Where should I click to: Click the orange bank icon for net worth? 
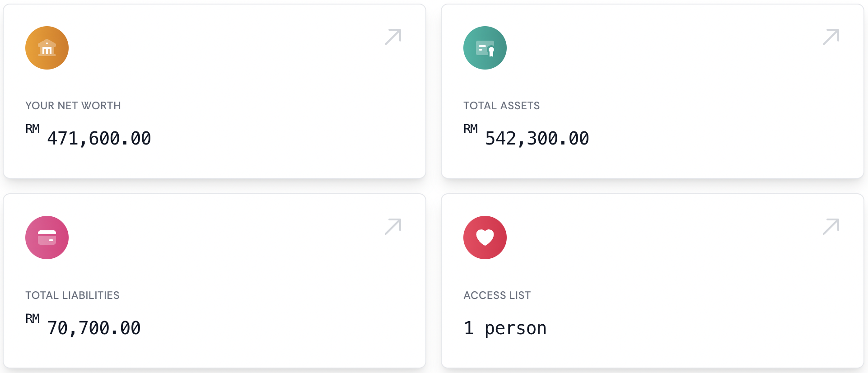click(47, 48)
